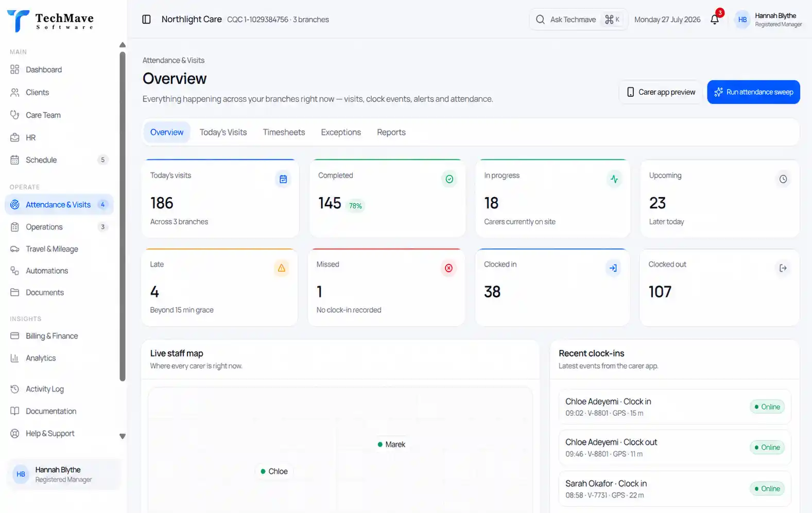Click the Late warning triangle icon

[x=282, y=268]
